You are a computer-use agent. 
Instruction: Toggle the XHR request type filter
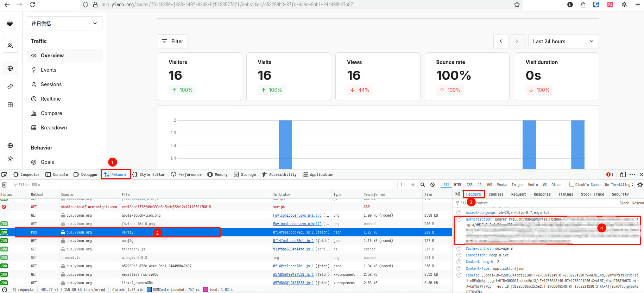tap(489, 185)
